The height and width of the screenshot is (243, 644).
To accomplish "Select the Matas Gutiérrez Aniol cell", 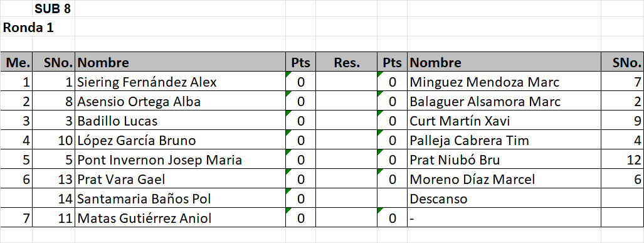I will pos(181,218).
